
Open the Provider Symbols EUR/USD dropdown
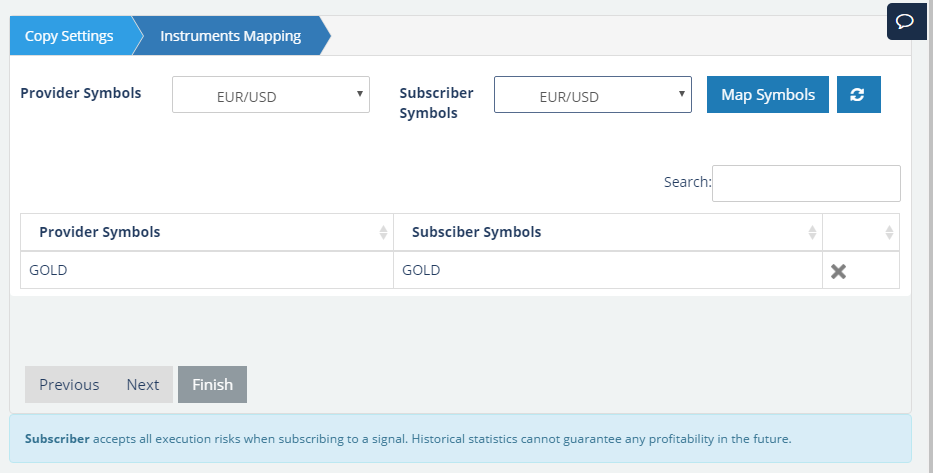271,95
